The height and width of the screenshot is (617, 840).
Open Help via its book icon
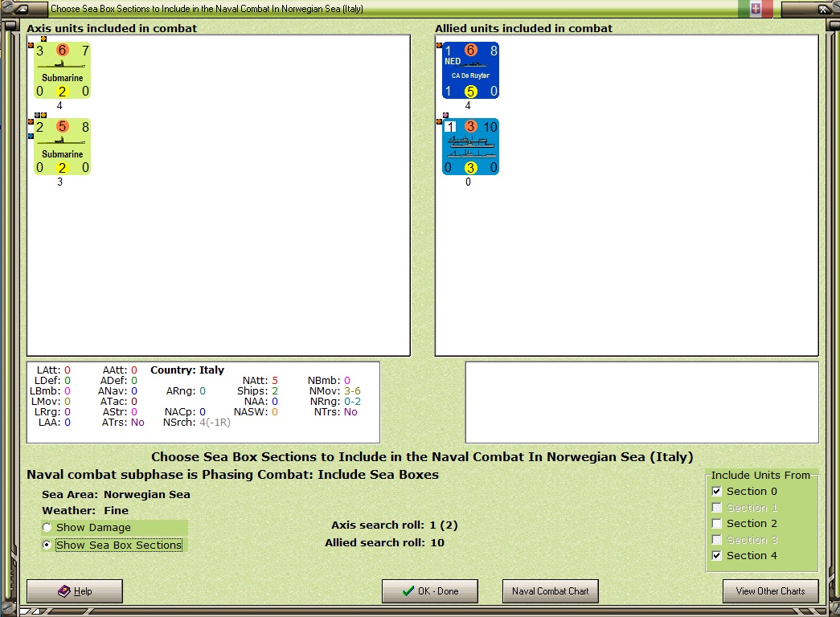coord(64,590)
